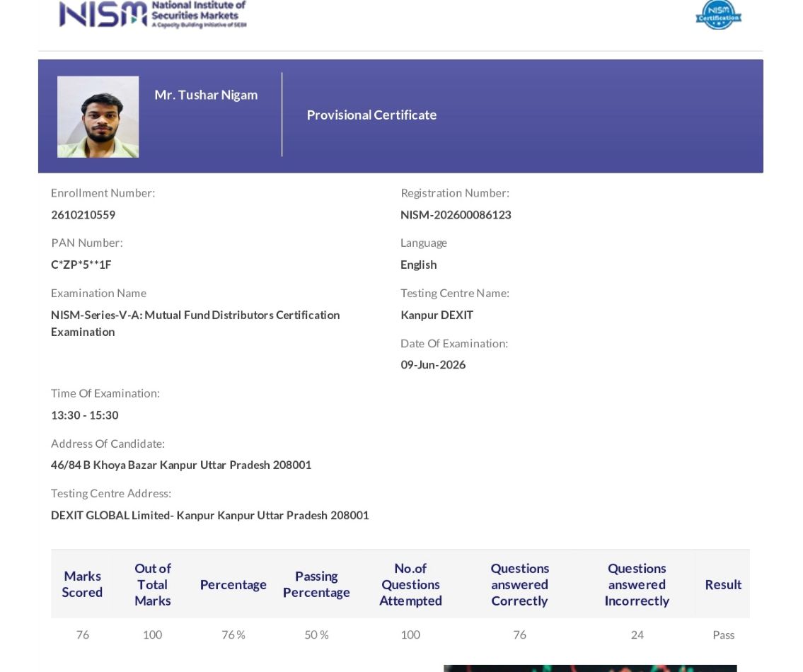Click the Out of Total Marks header
This screenshot has width=803, height=672.
pos(153,584)
